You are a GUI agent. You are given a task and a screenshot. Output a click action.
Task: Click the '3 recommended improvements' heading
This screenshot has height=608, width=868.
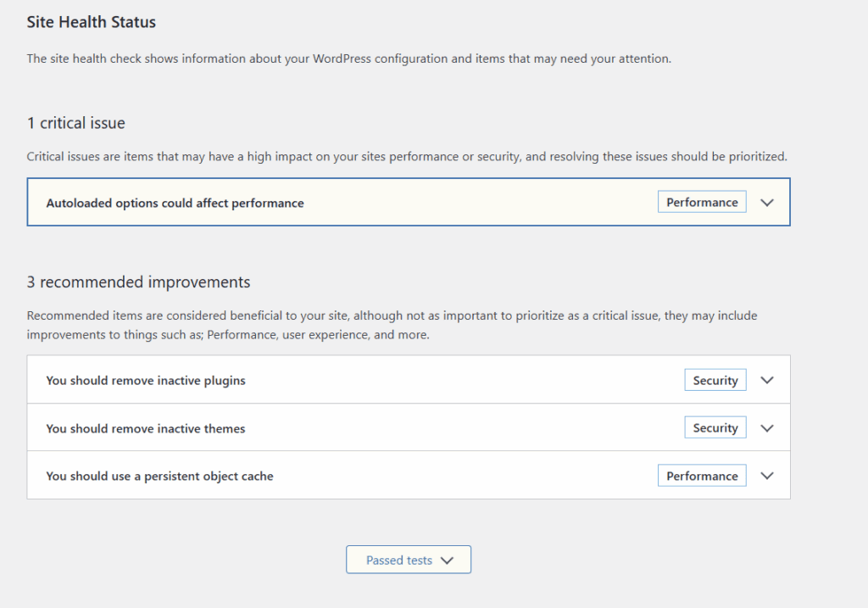pos(138,282)
